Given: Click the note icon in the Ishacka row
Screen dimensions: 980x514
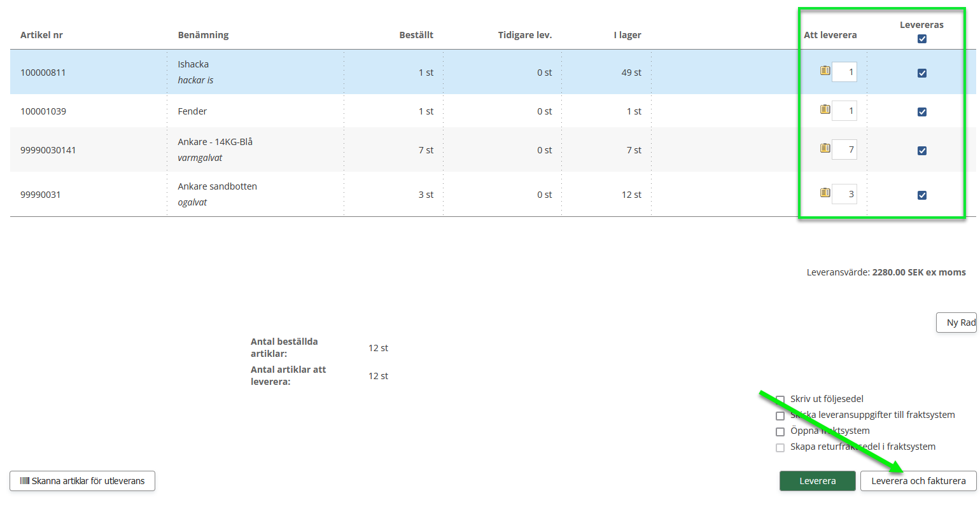Looking at the screenshot, I should tap(825, 71).
